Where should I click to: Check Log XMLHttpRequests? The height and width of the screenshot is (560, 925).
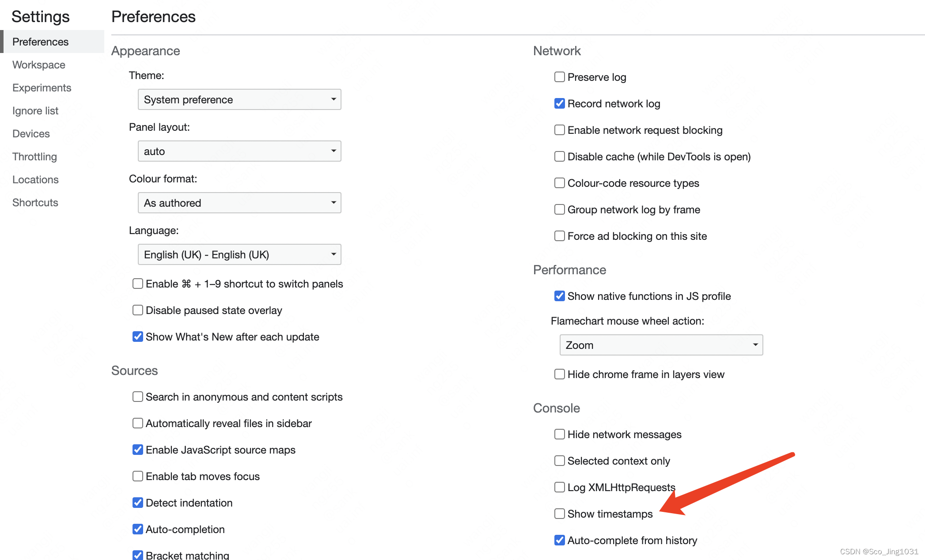559,487
